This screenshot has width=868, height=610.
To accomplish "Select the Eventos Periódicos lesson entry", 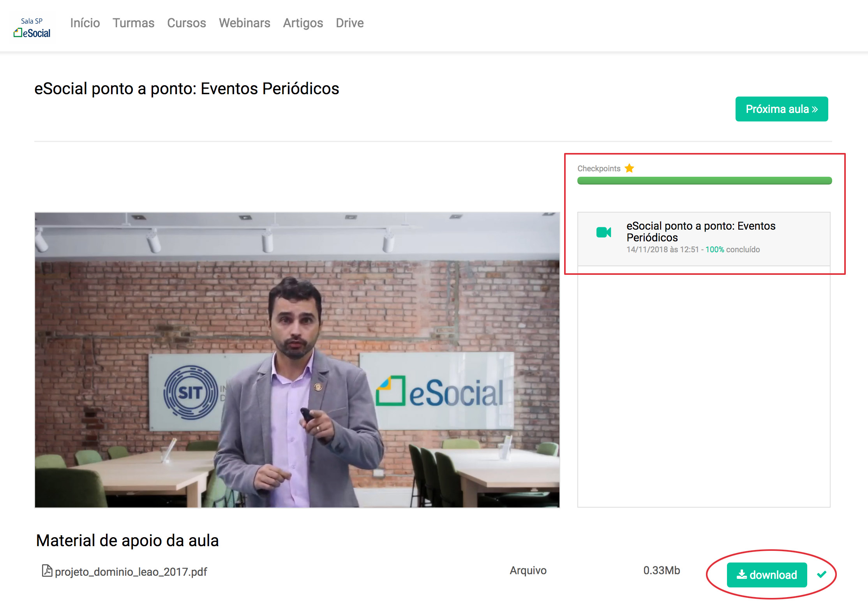I will tap(700, 232).
